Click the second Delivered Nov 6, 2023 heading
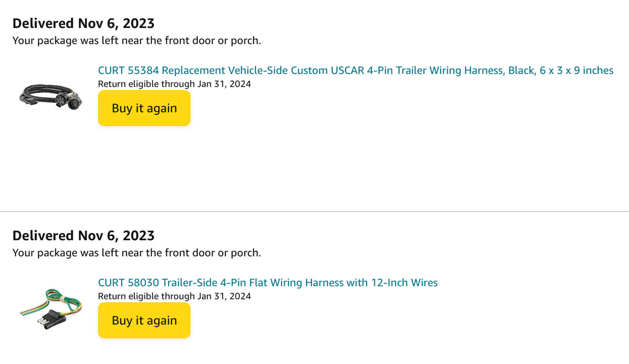 point(83,236)
